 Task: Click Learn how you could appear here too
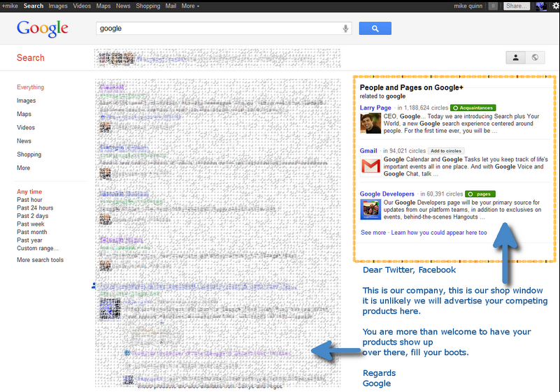pyautogui.click(x=439, y=233)
